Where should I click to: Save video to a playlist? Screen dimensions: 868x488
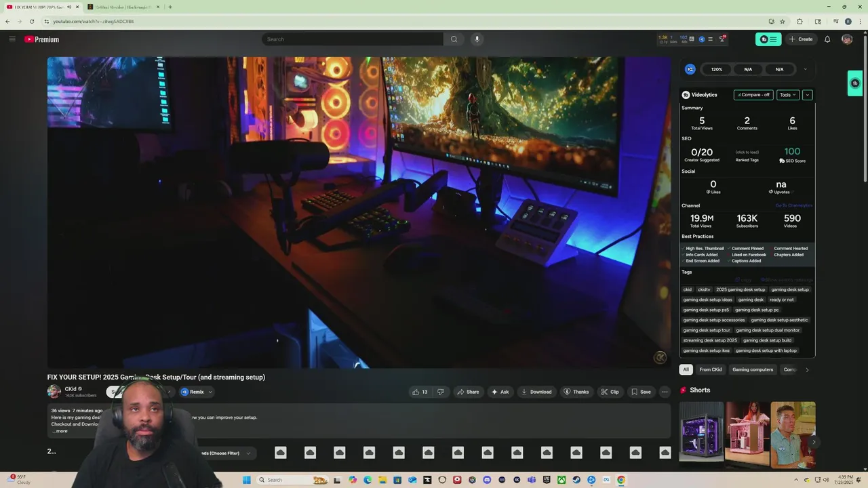pos(641,392)
